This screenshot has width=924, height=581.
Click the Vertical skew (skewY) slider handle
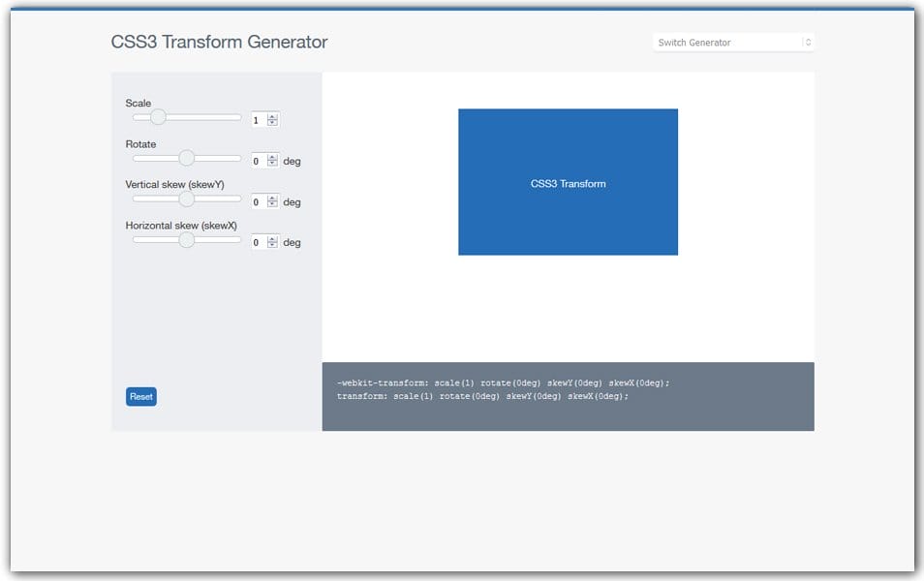click(184, 198)
